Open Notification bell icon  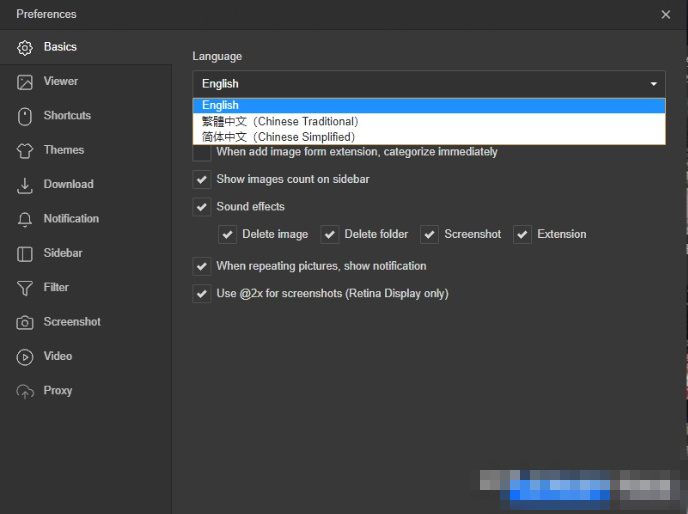click(25, 219)
